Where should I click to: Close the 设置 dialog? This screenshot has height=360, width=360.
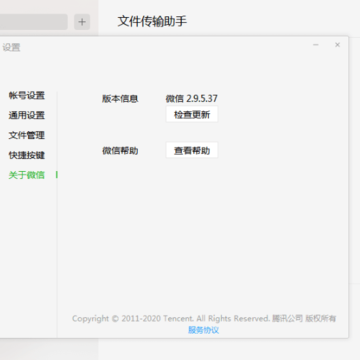337,45
